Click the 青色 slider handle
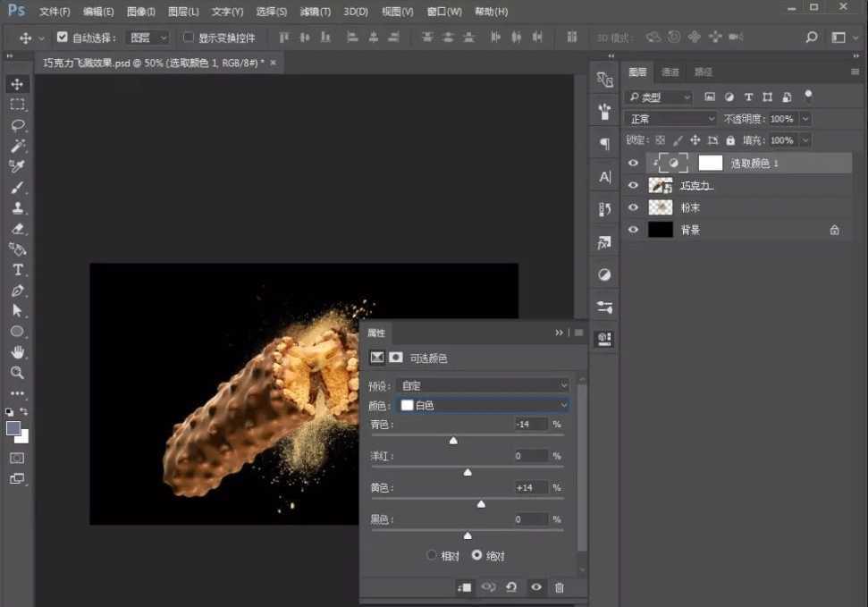 click(453, 440)
